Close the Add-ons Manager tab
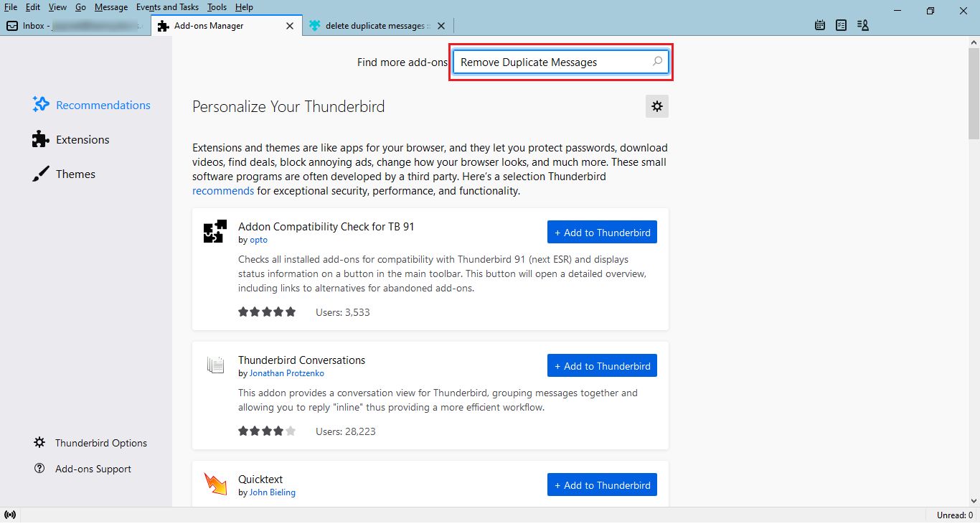Image resolution: width=980 pixels, height=524 pixels. (x=290, y=25)
